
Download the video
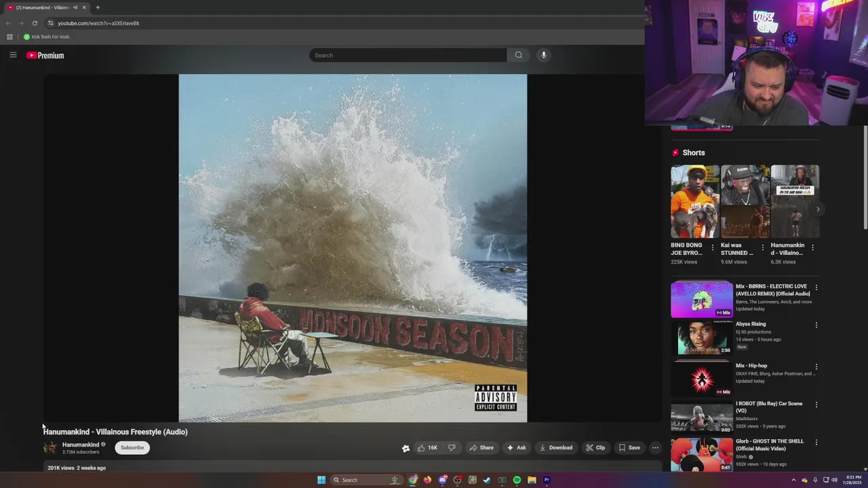(x=556, y=447)
